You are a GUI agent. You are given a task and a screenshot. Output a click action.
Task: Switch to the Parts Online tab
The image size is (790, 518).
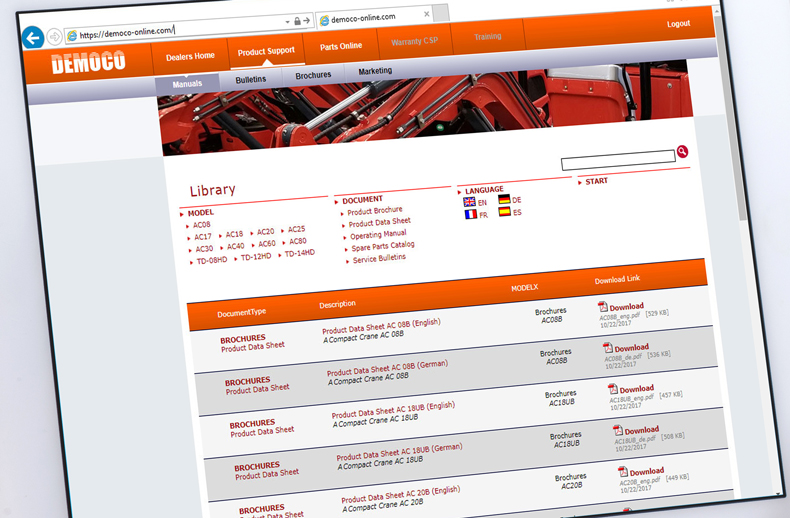pyautogui.click(x=341, y=46)
